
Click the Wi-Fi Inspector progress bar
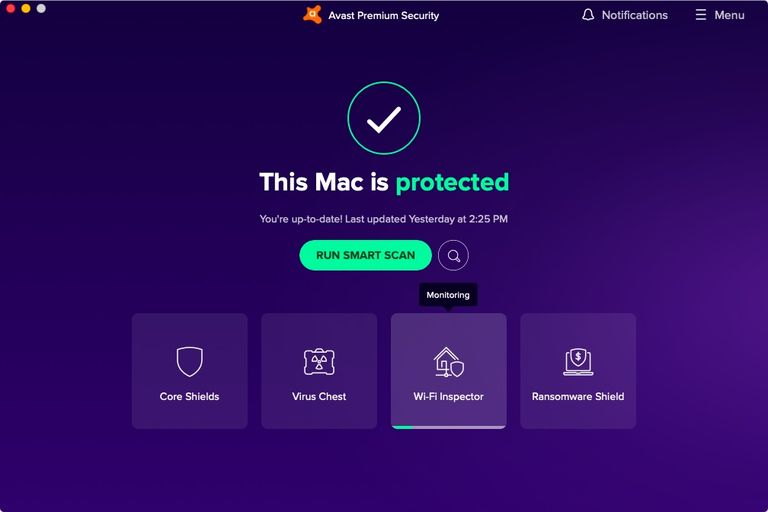448,427
